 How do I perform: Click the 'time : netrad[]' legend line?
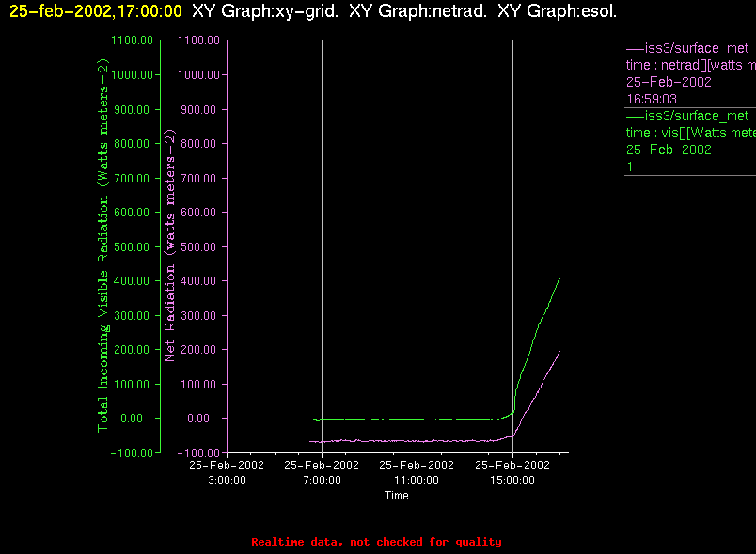[690, 65]
